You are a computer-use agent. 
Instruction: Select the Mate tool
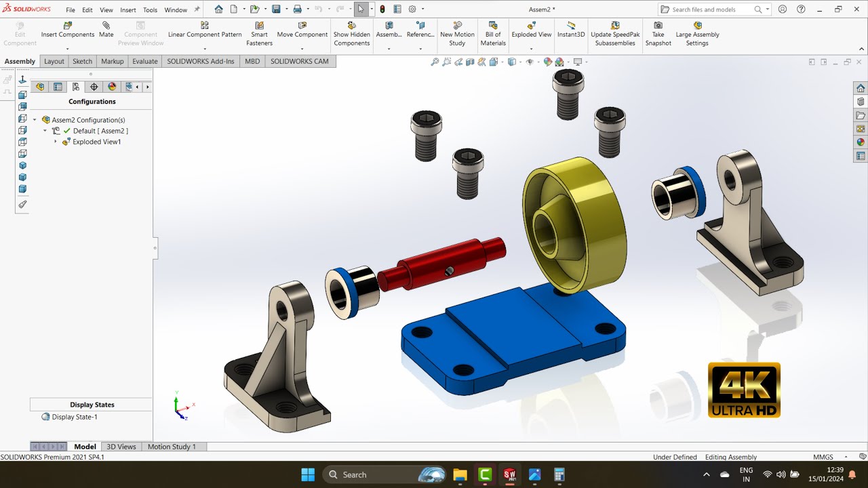pos(106,30)
